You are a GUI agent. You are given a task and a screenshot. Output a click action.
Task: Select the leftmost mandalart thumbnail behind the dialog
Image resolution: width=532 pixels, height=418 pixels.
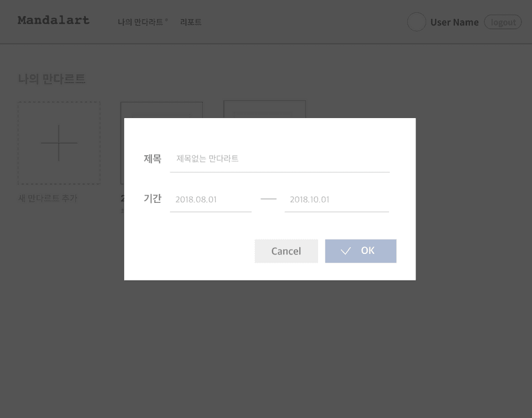(x=161, y=108)
